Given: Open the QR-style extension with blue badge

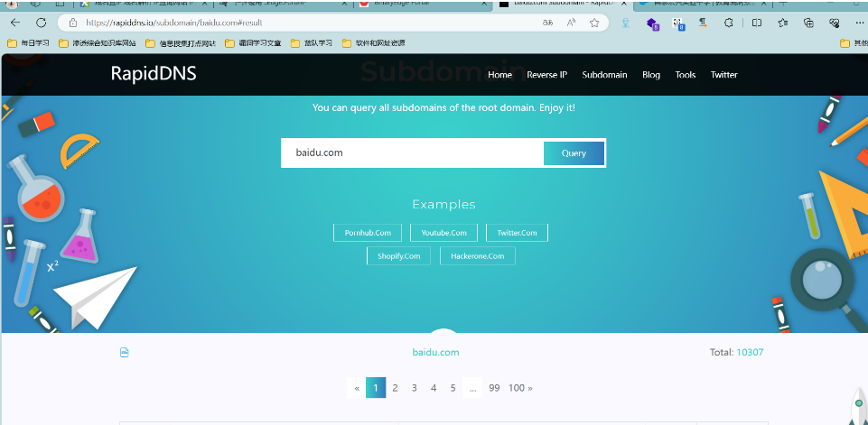Looking at the screenshot, I should [x=678, y=23].
